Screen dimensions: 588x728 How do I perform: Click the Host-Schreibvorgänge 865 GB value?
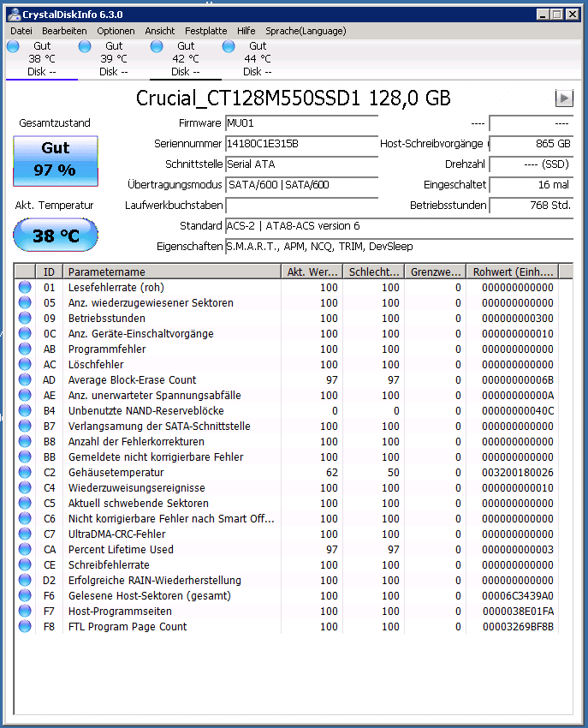532,144
